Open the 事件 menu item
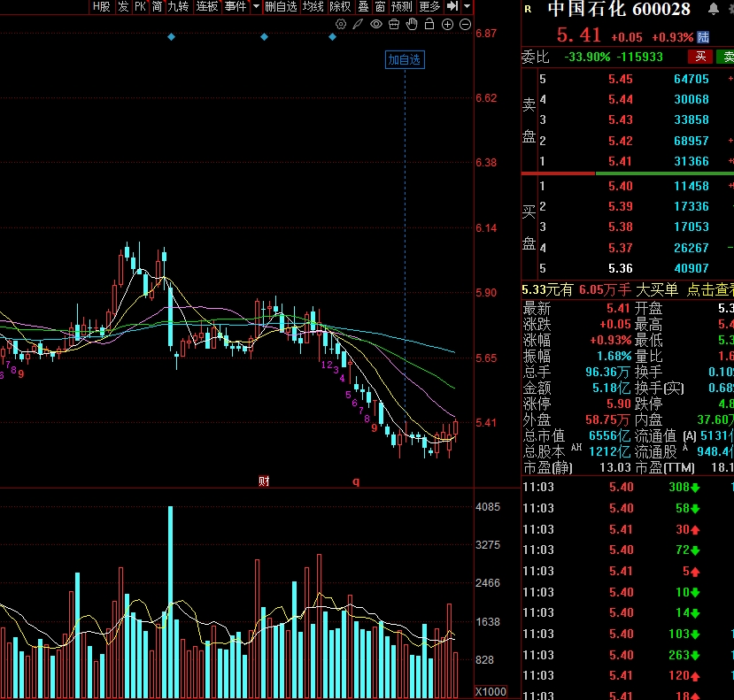 point(236,6)
